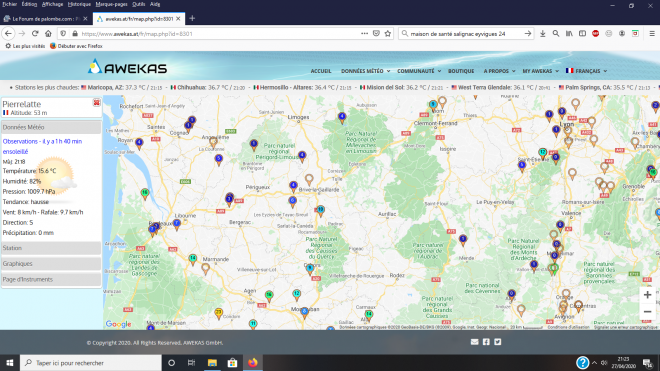660x371 pixels.
Task: Open the footer Facebook icon
Action: (486, 342)
